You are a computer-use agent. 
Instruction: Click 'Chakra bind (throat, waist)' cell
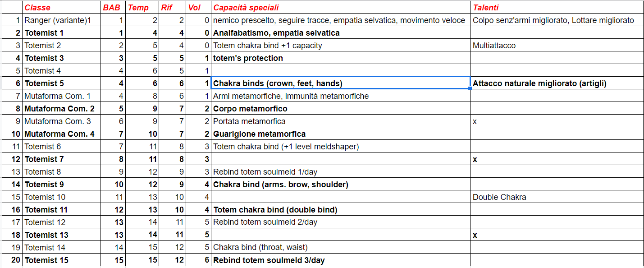341,248
